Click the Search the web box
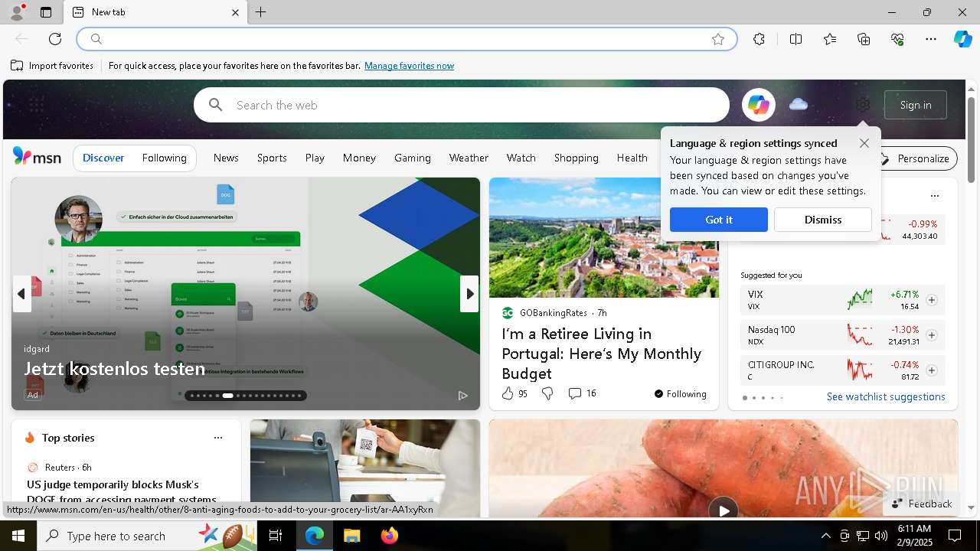980x551 pixels. 462,105
